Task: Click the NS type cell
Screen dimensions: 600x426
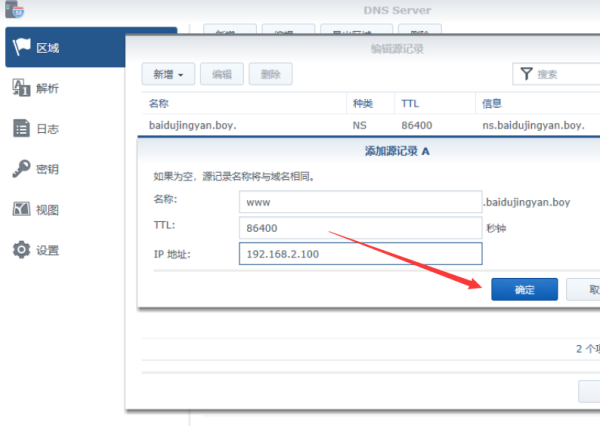Action: click(359, 126)
